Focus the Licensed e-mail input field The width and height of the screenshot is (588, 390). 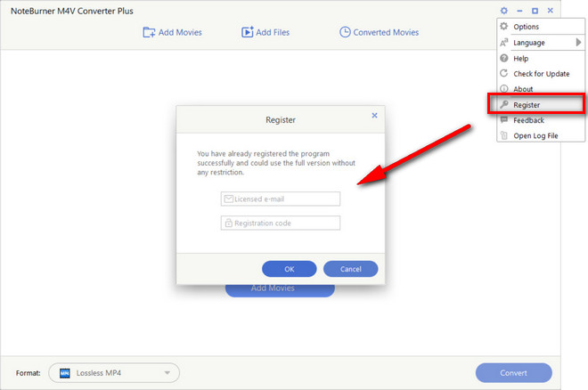(281, 199)
